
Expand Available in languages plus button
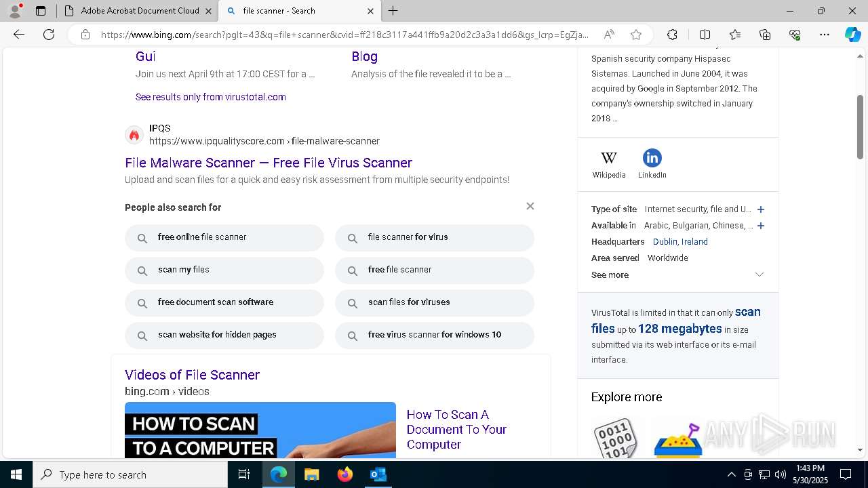[x=761, y=226]
